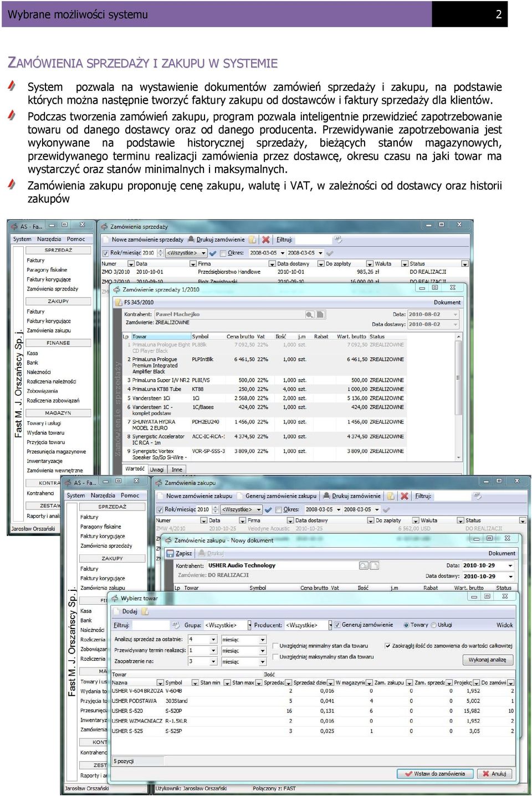Toggle Okres checkbox in Zamówienia sprzedaży

point(223,253)
